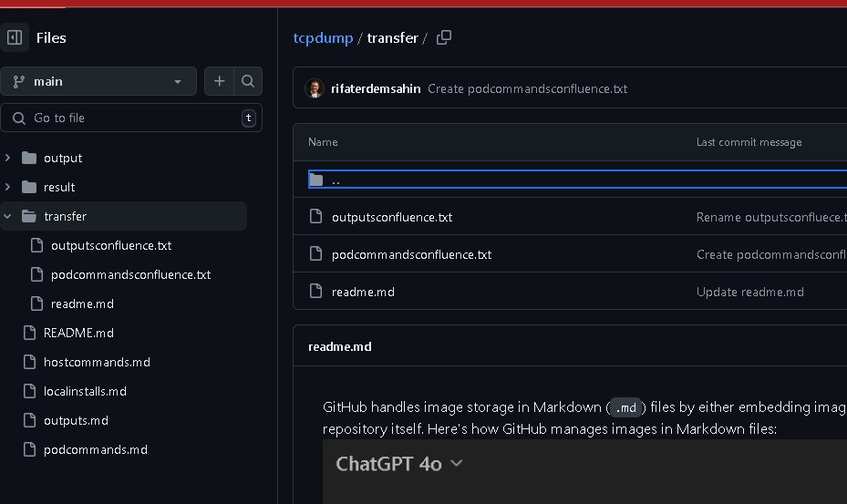847x504 pixels.
Task: Click the hostcommands.md file icon in tree
Action: [x=30, y=362]
